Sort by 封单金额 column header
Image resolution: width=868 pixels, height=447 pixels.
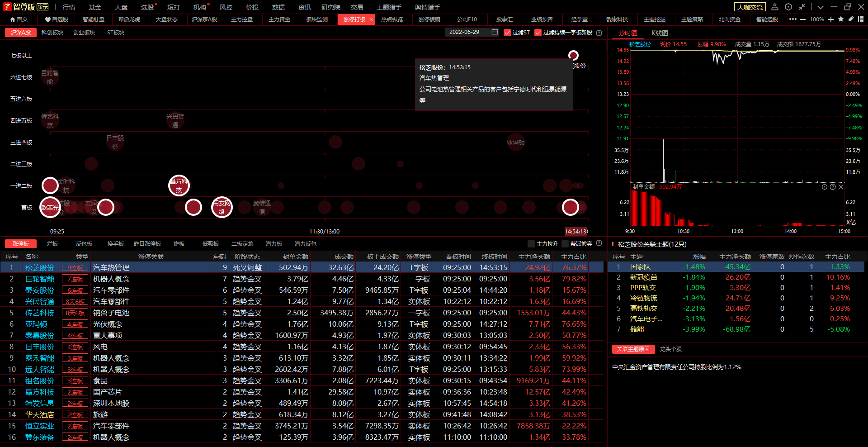pyautogui.click(x=296, y=257)
